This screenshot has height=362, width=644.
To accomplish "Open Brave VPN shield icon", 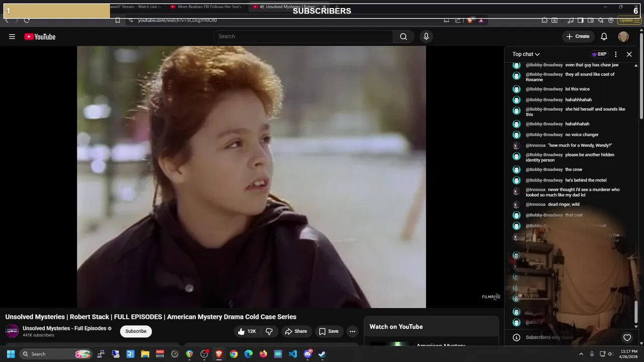I will pyautogui.click(x=611, y=21).
